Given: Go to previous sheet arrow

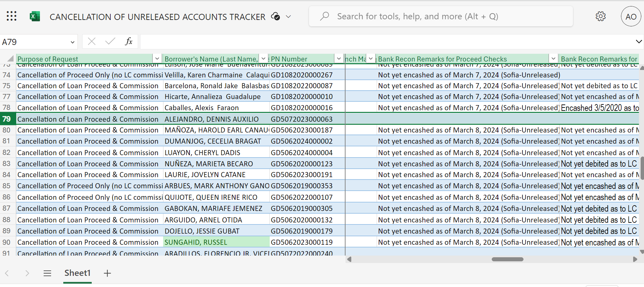Looking at the screenshot, I should (x=7, y=273).
